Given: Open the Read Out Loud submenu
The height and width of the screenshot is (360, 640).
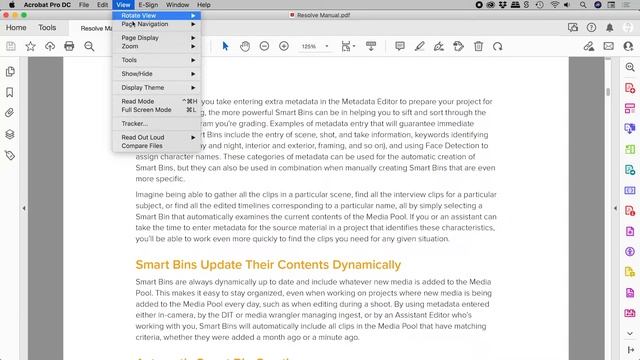Looking at the screenshot, I should pos(157,138).
